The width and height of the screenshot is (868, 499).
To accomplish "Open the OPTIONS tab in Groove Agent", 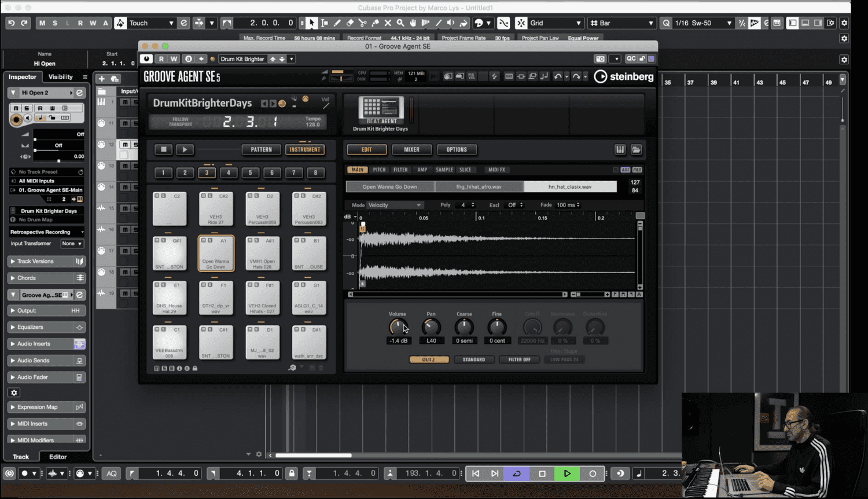I will (457, 149).
